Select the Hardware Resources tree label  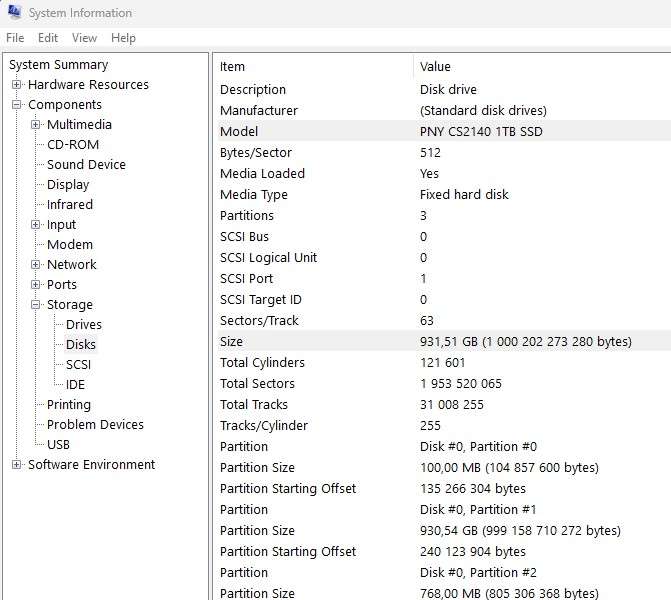point(89,85)
